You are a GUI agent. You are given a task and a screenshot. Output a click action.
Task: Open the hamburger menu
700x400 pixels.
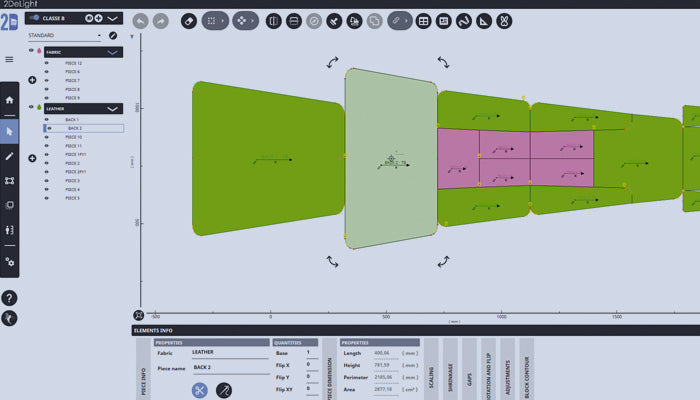tap(10, 59)
